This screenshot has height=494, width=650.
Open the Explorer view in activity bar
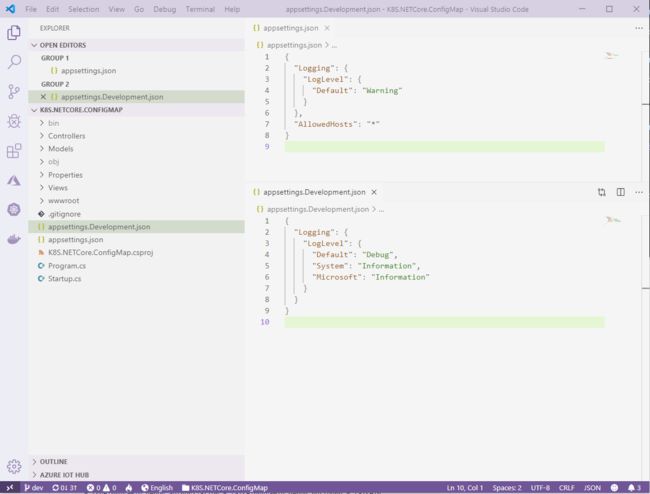click(14, 33)
